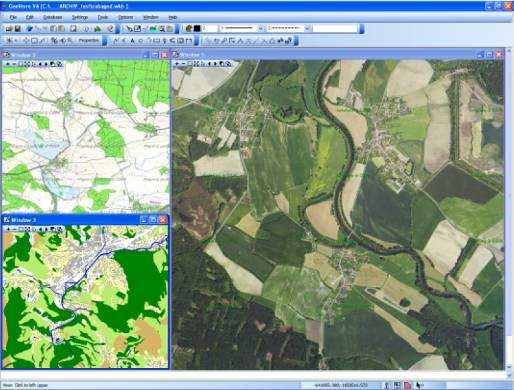Click the black color swatch in toolbar

(197, 29)
